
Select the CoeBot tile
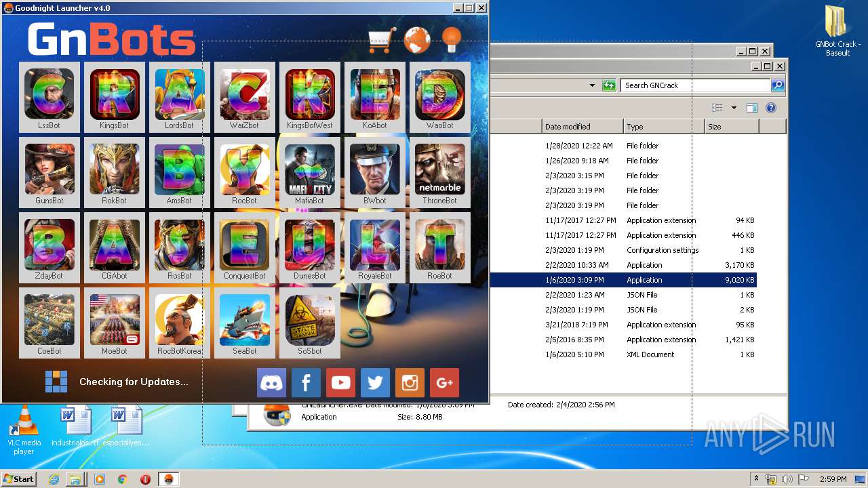click(50, 323)
